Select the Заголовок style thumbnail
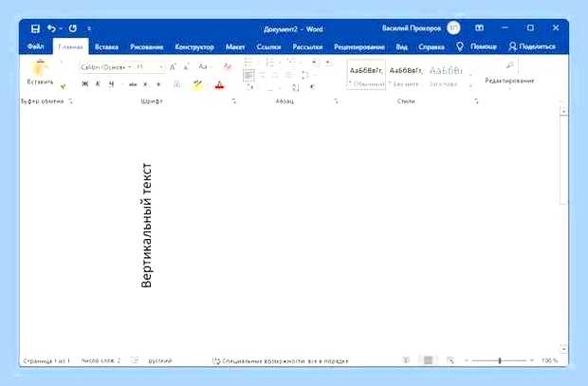The image size is (588, 386). pos(446,76)
